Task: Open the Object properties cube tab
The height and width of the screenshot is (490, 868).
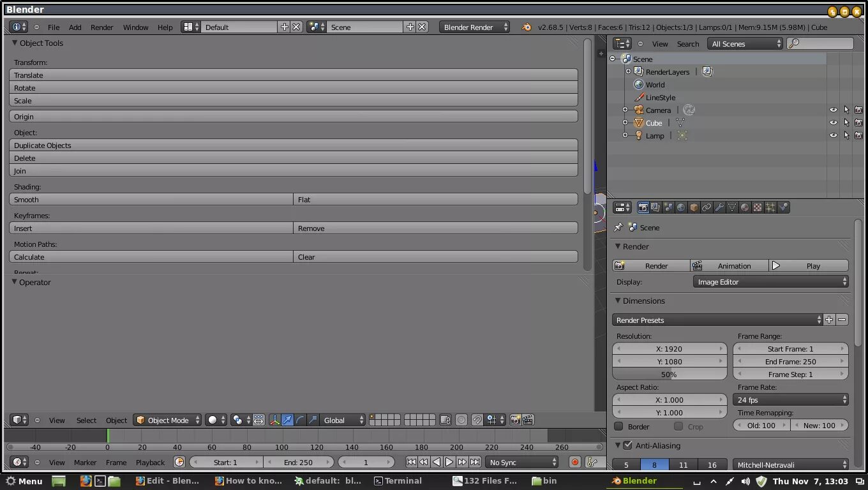Action: (x=694, y=207)
